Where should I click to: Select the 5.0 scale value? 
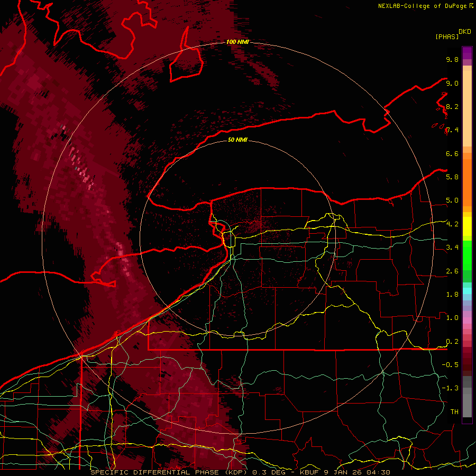pos(452,200)
